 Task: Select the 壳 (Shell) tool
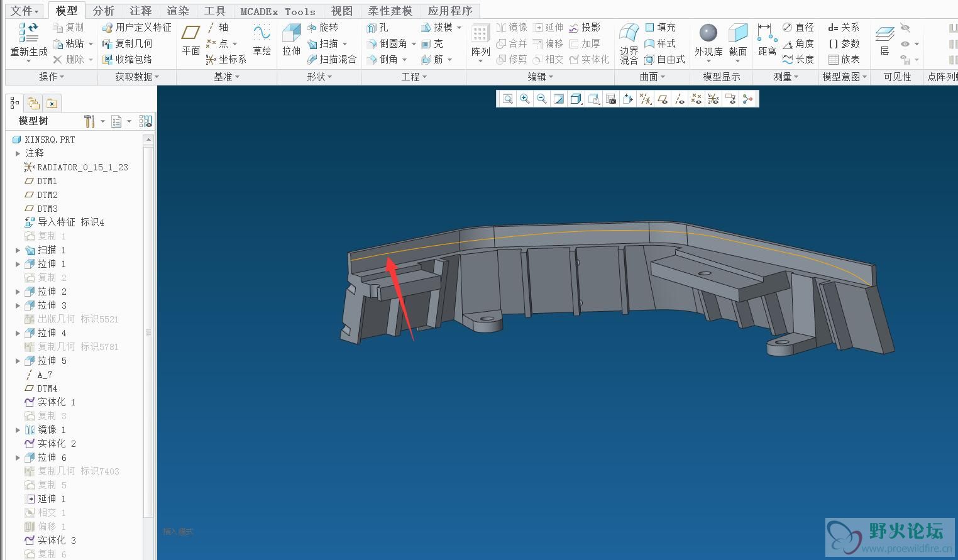pyautogui.click(x=432, y=43)
